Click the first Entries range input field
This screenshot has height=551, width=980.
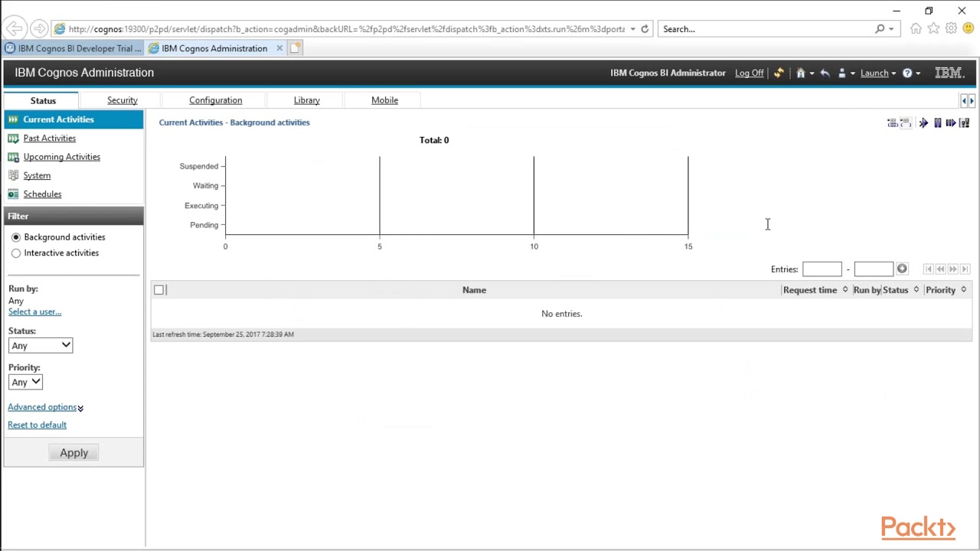pos(822,269)
